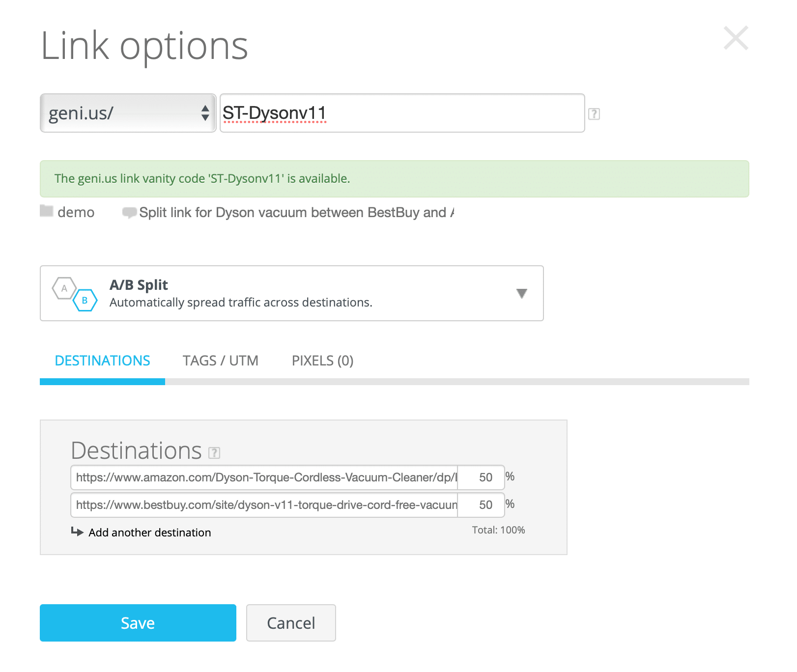
Task: Click the help icon next to Destinations heading
Action: click(214, 452)
